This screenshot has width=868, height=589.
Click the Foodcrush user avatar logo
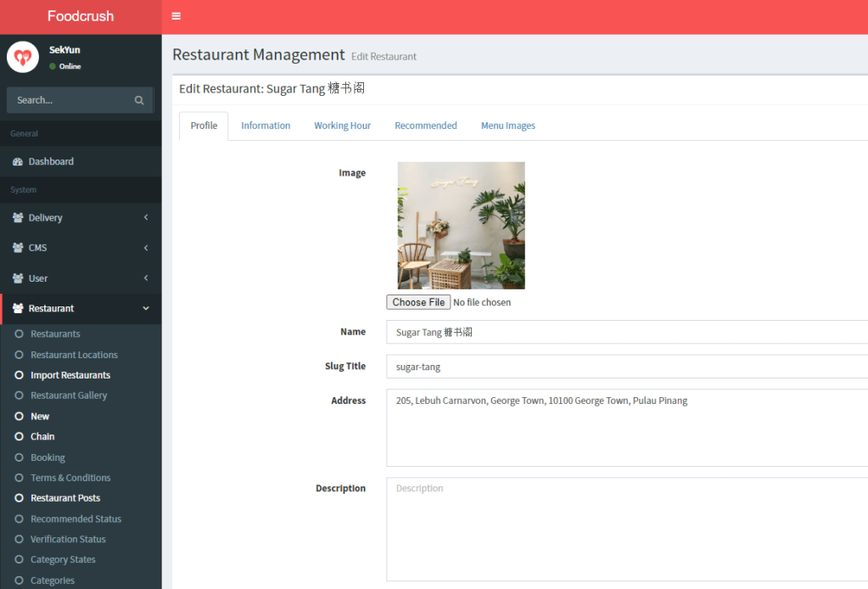[x=23, y=57]
